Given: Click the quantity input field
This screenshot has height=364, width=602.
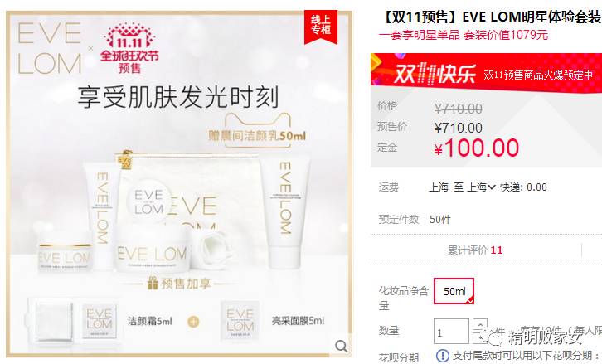Looking at the screenshot, I should (x=451, y=332).
